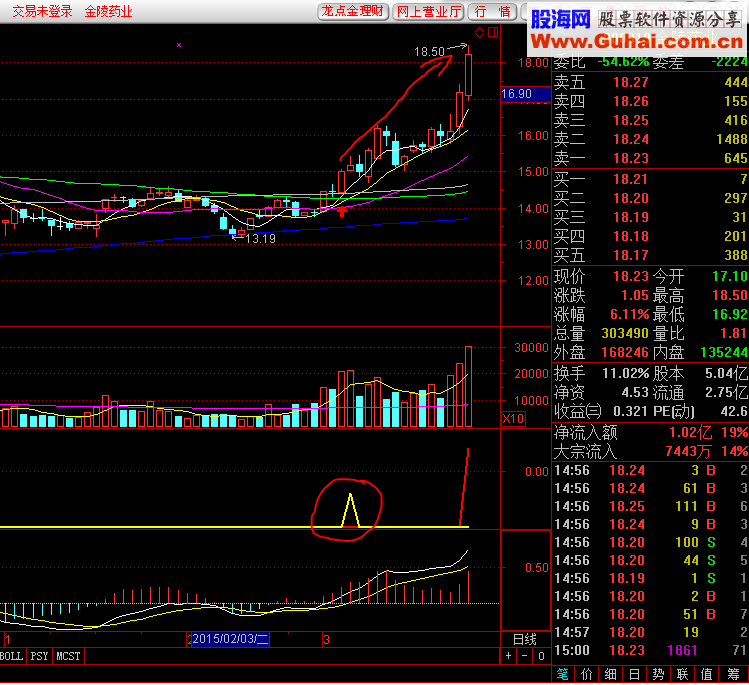Click the 14:57 trade row
This screenshot has width=749, height=685.
click(x=651, y=632)
